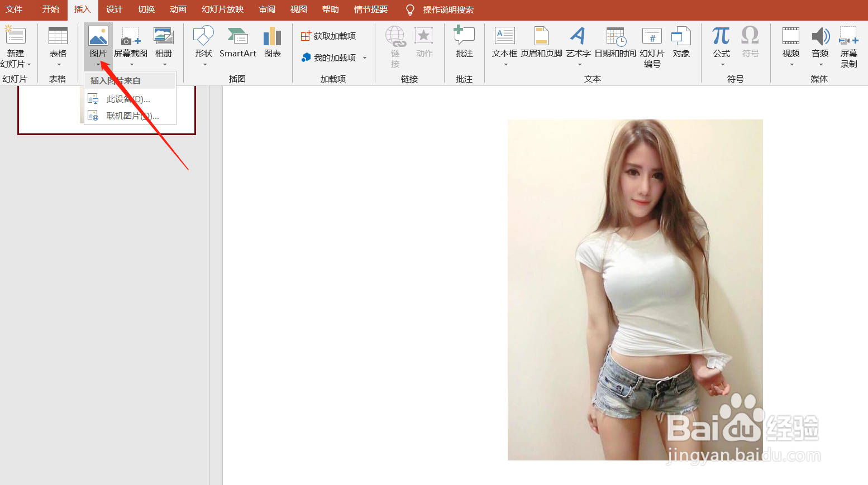868x485 pixels.
Task: Expand New Slide (新建幻灯片) dropdown arrow
Action: coord(29,65)
